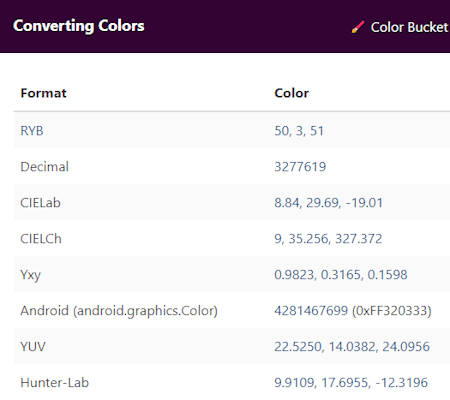Click the Format column header

(43, 93)
